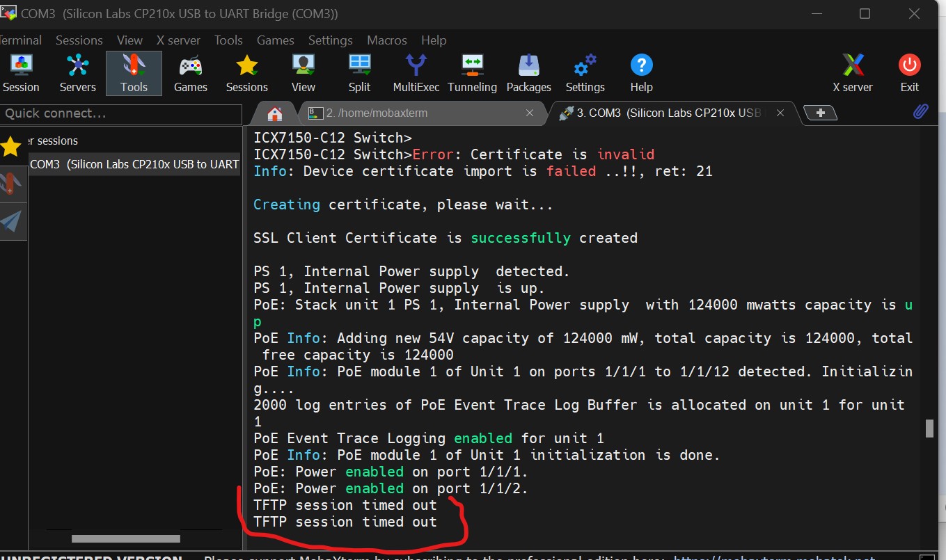Open the Help menu in menu bar
946x560 pixels.
[434, 40]
